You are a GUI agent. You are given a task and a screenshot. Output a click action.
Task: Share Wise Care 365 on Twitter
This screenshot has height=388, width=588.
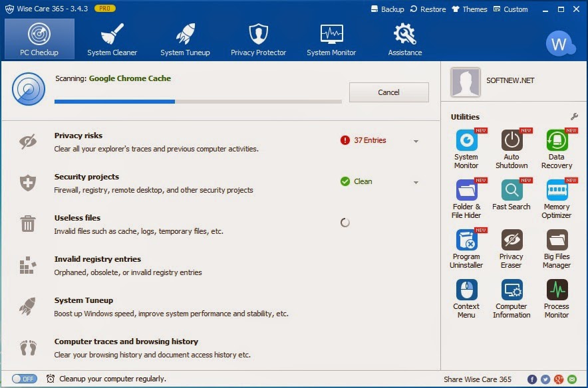[x=545, y=379]
